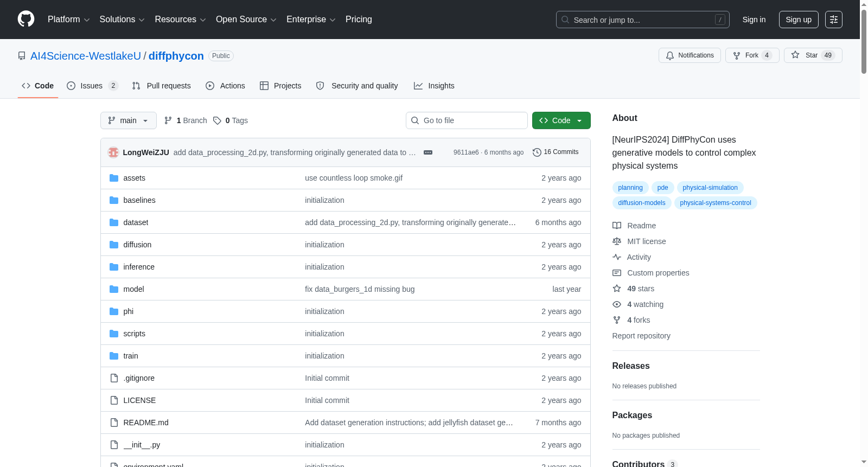868x467 pixels.
Task: Click the physical-simulation topic tag
Action: (x=710, y=188)
